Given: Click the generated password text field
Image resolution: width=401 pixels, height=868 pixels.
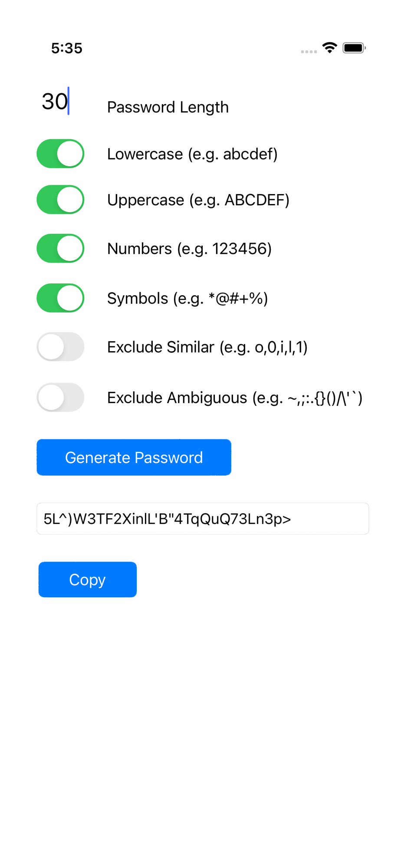Looking at the screenshot, I should [x=203, y=519].
